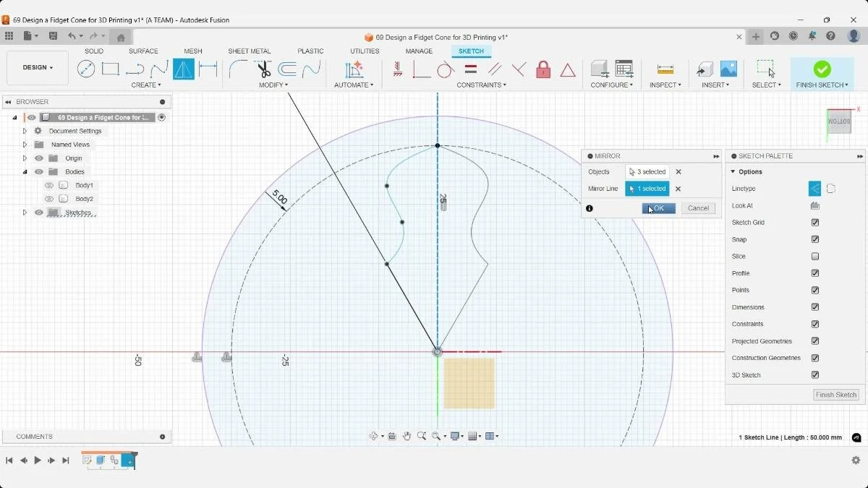Select the Fit Point Spline tool
The height and width of the screenshot is (488, 868).
159,69
